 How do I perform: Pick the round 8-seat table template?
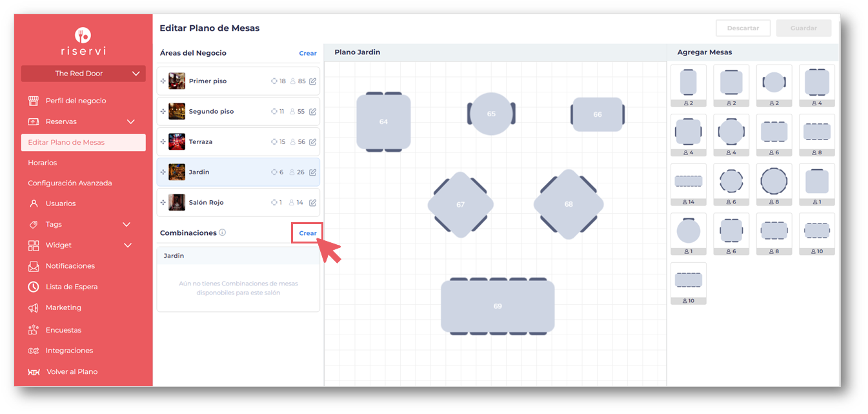[x=774, y=184]
